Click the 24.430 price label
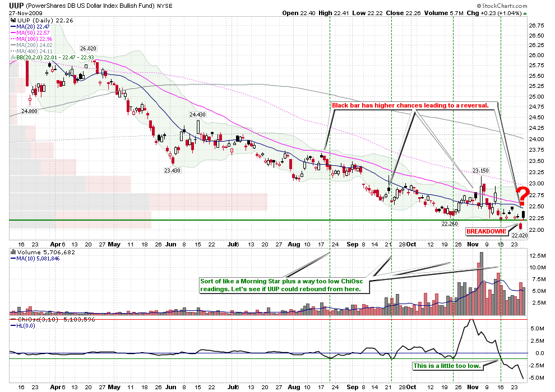This screenshot has width=555, height=392. [197, 115]
